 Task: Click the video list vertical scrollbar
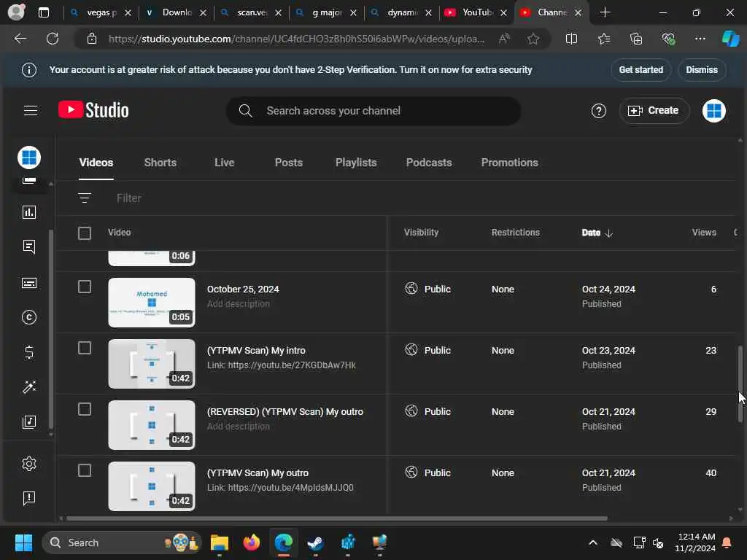tap(740, 384)
